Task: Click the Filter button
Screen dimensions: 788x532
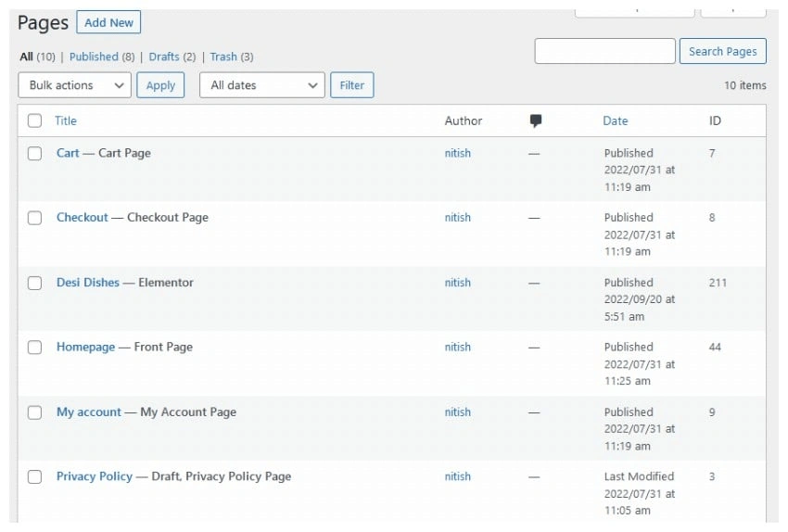Action: pyautogui.click(x=352, y=85)
